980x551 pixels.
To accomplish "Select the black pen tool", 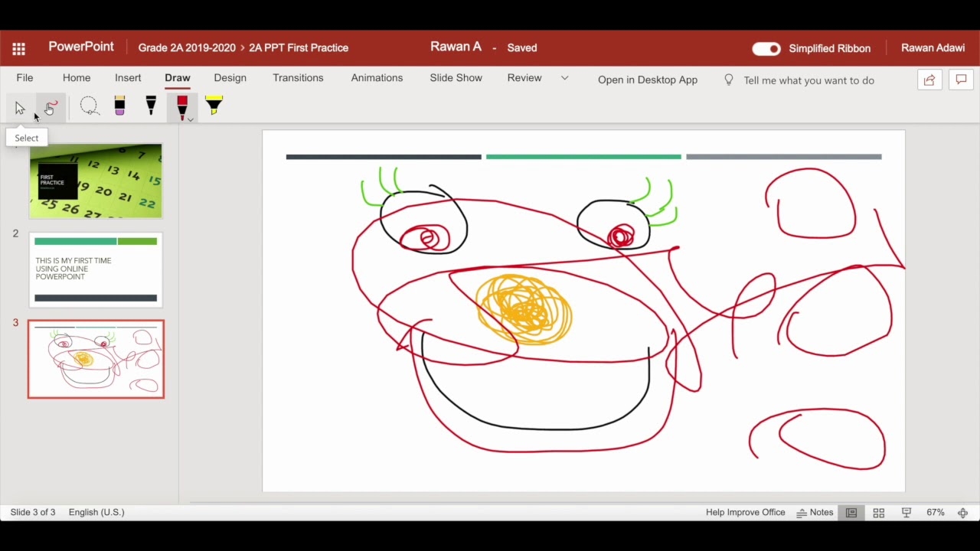I will pos(151,106).
